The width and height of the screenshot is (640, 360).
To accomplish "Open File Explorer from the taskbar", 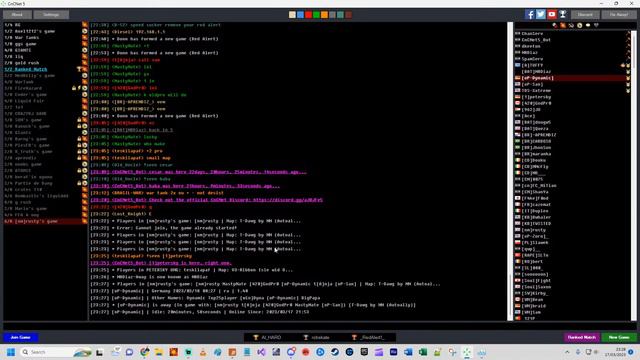I will click(158, 352).
